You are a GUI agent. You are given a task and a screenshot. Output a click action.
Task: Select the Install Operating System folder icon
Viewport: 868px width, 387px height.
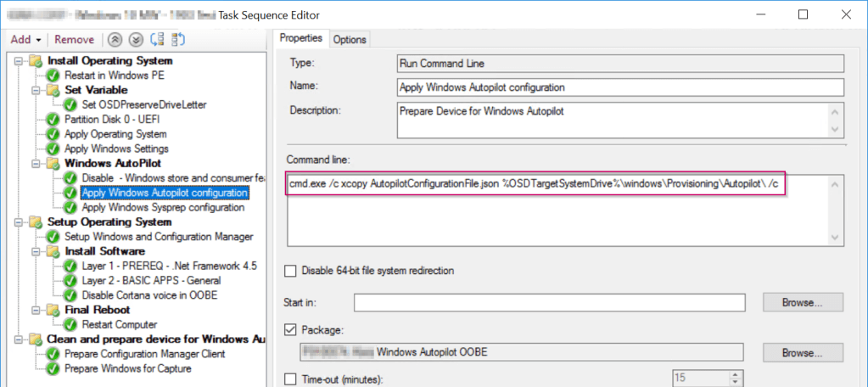[36, 61]
